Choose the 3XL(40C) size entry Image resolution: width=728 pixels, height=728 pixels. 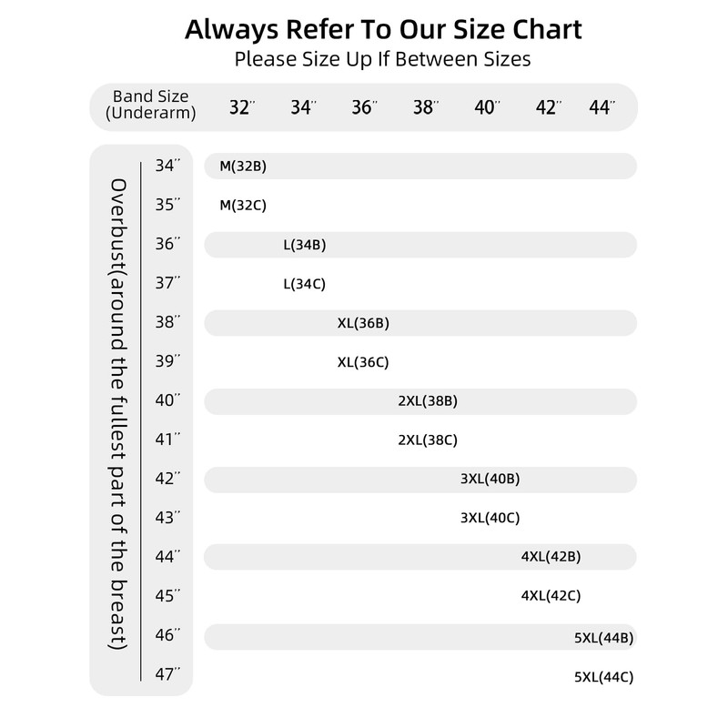[490, 518]
